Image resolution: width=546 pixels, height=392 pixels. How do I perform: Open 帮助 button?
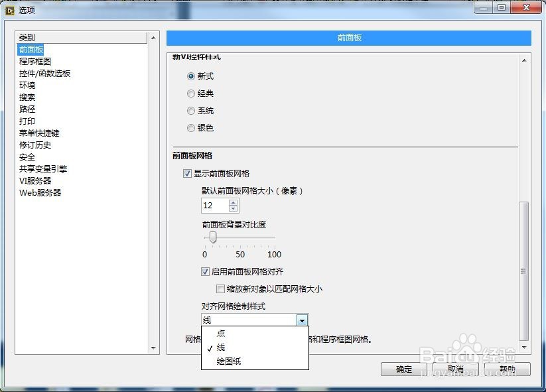coord(508,369)
